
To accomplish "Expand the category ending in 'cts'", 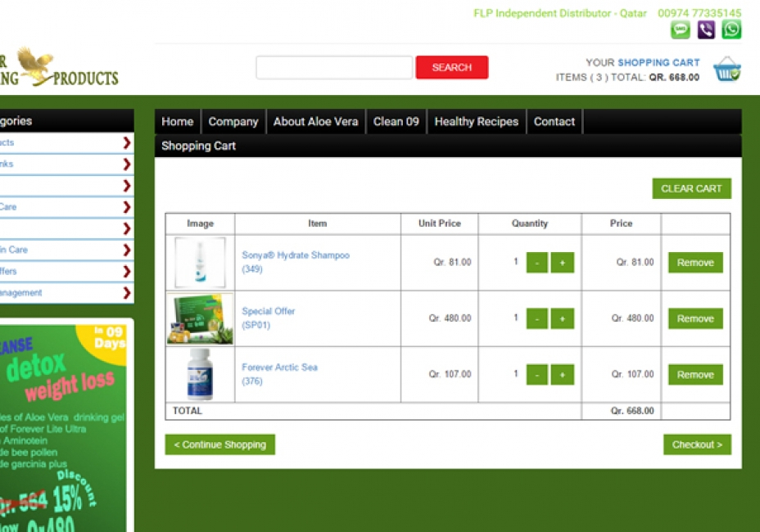I will (127, 142).
